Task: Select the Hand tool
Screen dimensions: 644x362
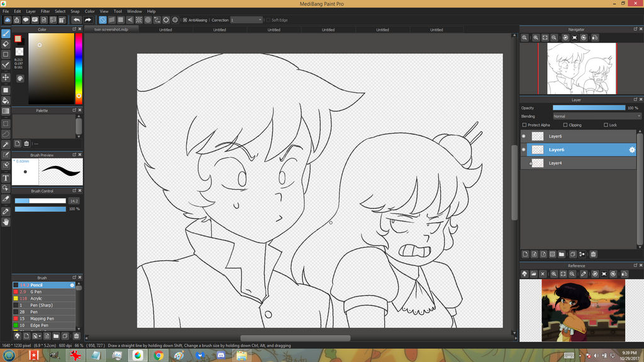Action: point(6,222)
